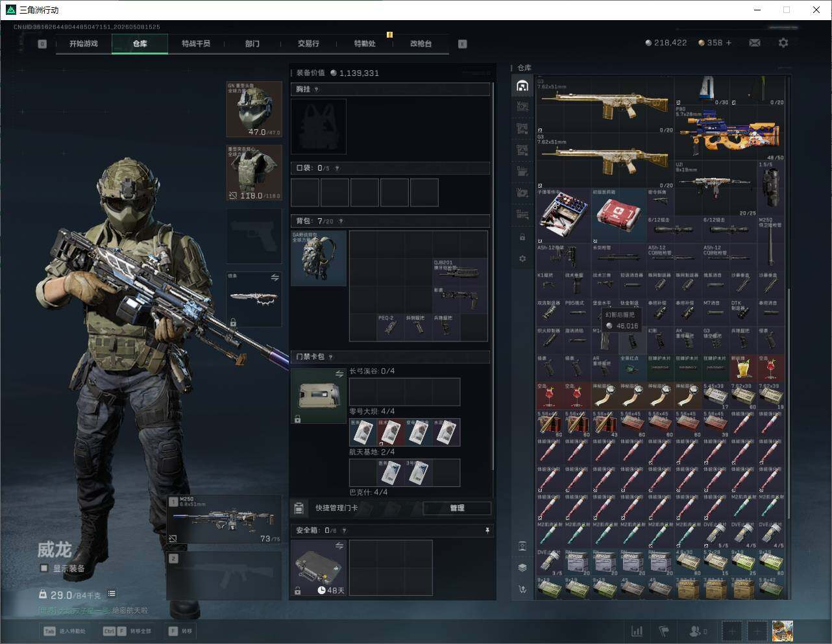Select the red medical box in the warehouse

pyautogui.click(x=618, y=216)
